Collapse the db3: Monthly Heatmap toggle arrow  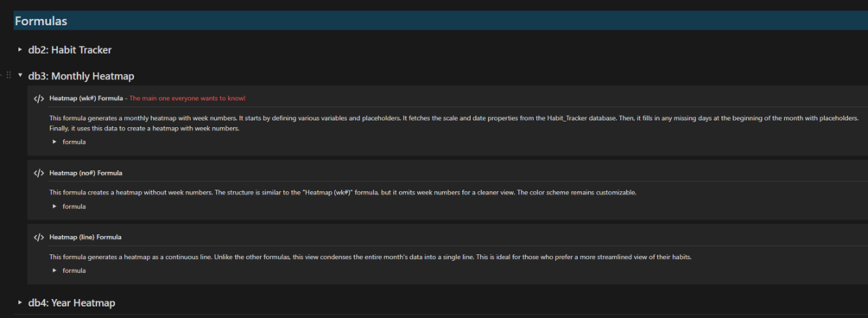(21, 75)
